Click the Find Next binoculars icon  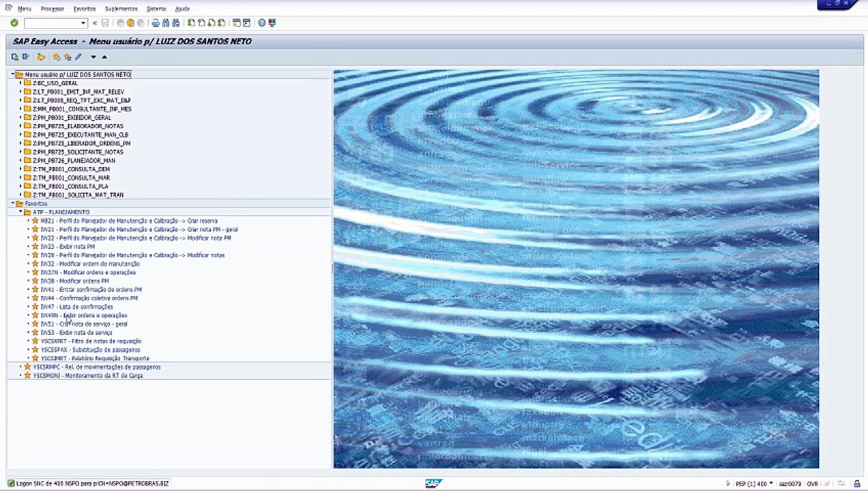pos(175,23)
